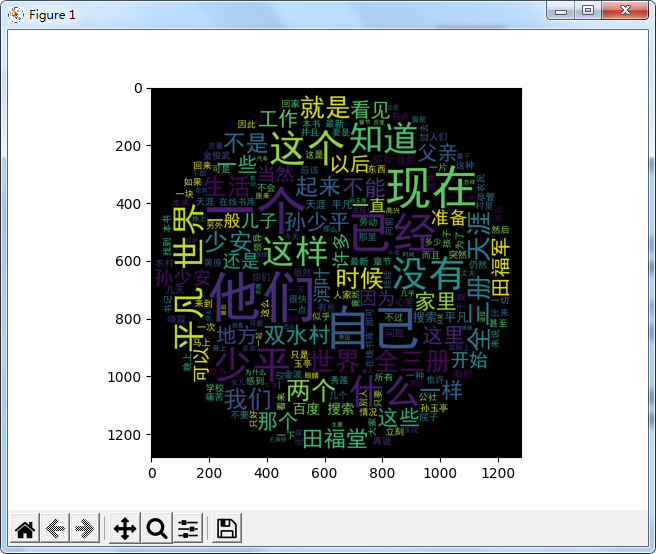
Task: Click y-axis tick label 200
Action: 128,146
